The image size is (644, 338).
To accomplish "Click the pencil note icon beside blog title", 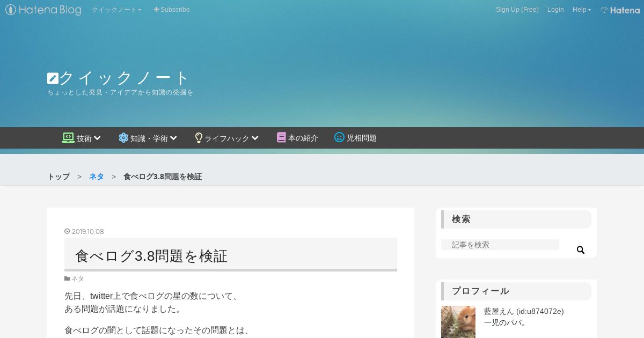I will click(53, 78).
